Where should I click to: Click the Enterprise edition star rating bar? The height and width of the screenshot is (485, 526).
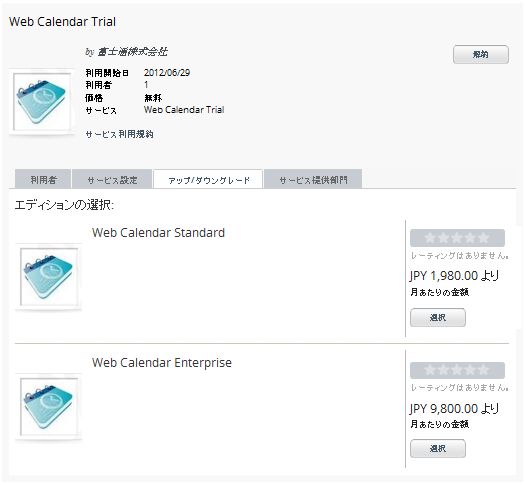[457, 370]
